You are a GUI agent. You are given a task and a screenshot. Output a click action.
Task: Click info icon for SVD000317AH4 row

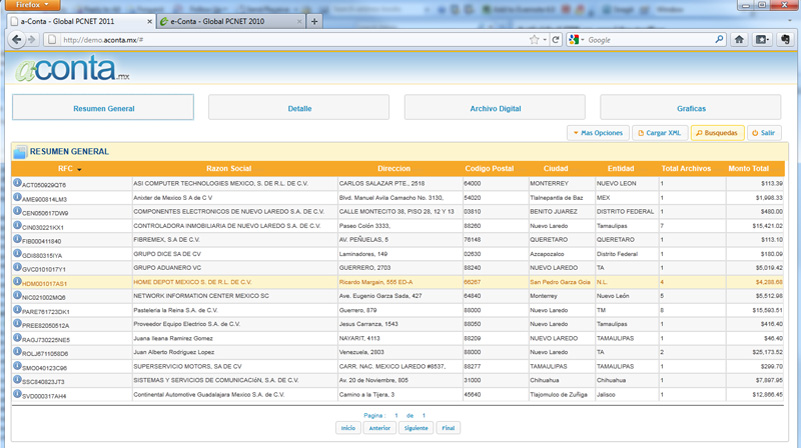pyautogui.click(x=17, y=393)
